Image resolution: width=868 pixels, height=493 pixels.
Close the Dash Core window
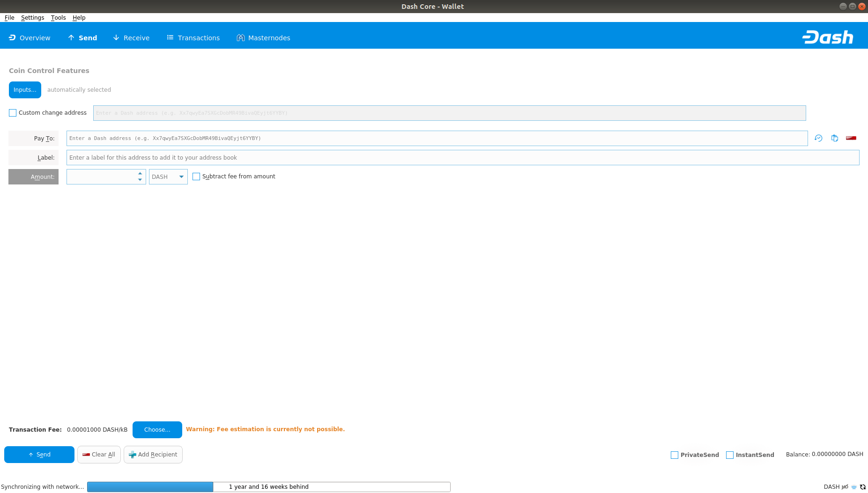tap(861, 7)
